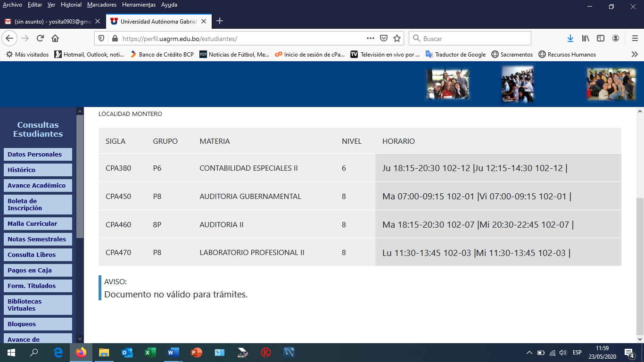Toggle the sidebar view icon
This screenshot has height=362, width=644.
pyautogui.click(x=601, y=39)
